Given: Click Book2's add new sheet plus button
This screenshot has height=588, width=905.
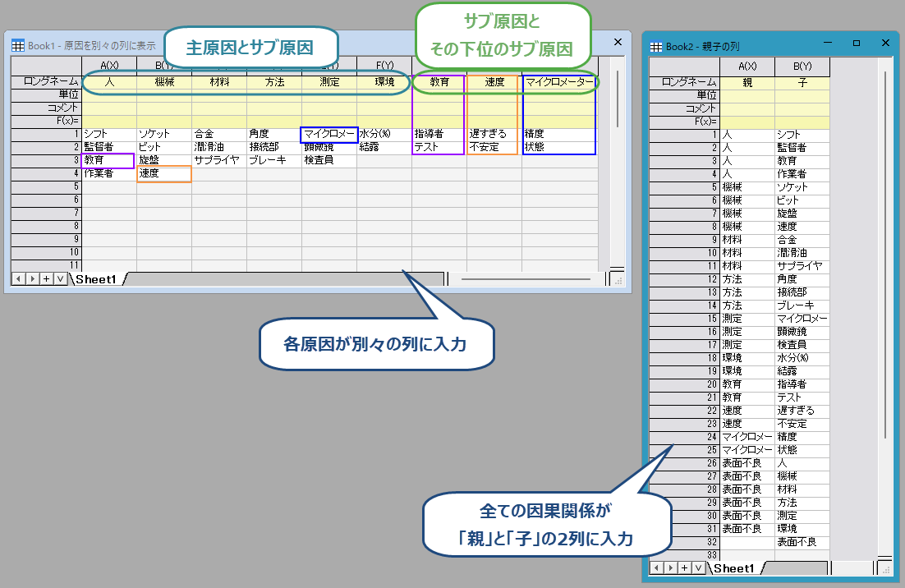Looking at the screenshot, I should click(x=684, y=568).
